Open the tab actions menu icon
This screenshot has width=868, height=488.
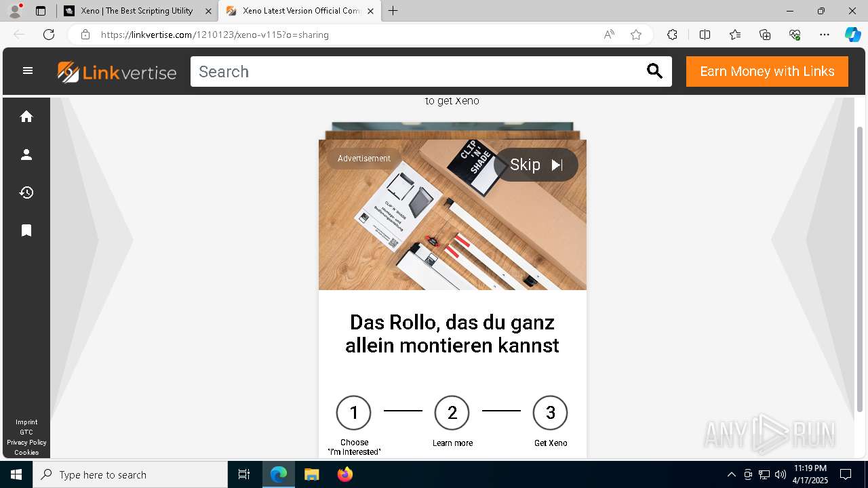click(41, 11)
